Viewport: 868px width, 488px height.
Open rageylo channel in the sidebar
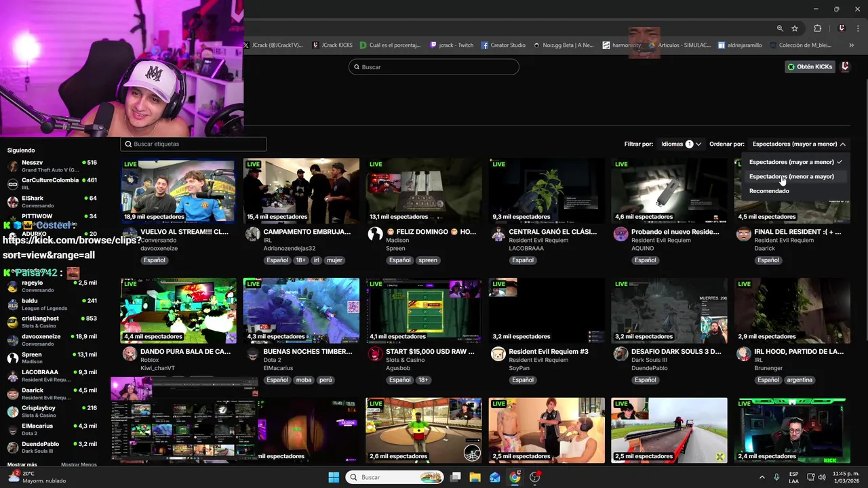[x=52, y=286]
